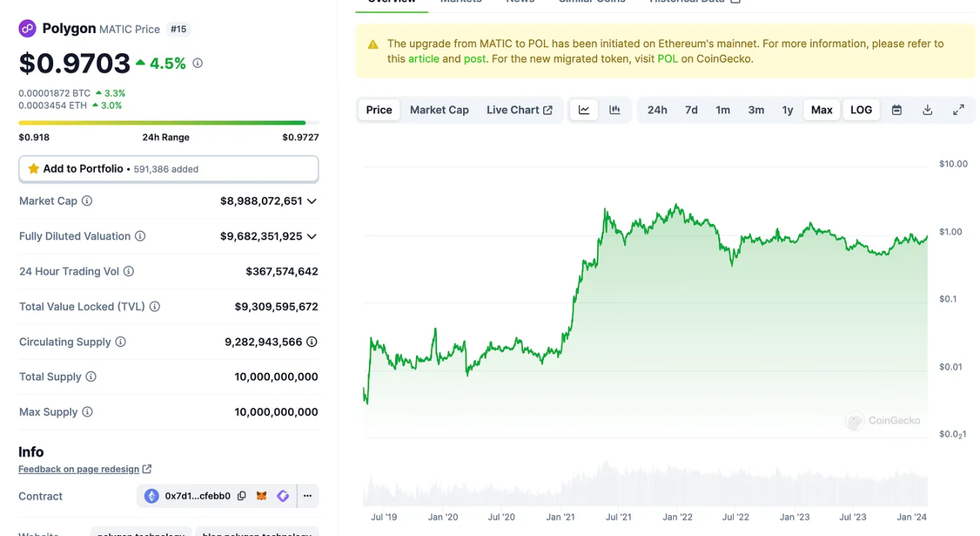Viewport: 980px width, 536px height.
Task: Copy the contract address
Action: coord(242,496)
